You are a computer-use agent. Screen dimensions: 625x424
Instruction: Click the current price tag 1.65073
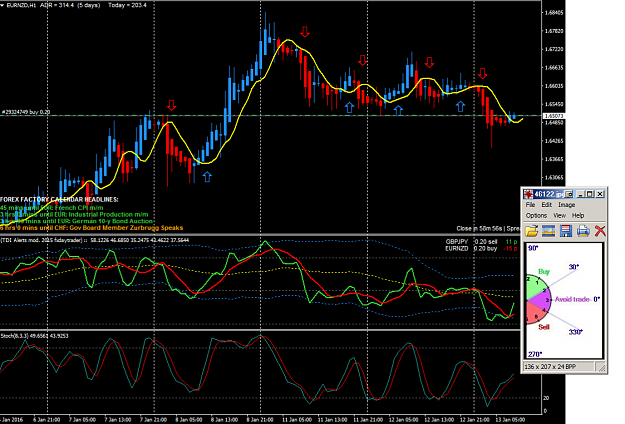[554, 116]
